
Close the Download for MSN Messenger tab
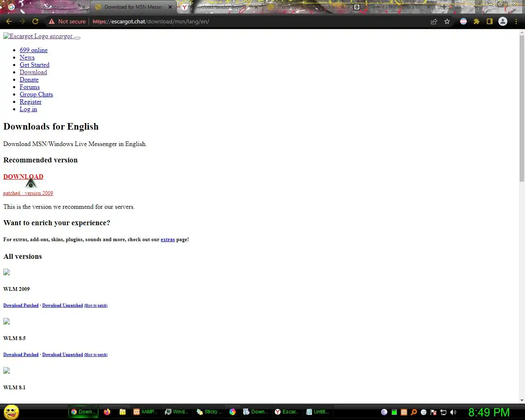coord(170,7)
